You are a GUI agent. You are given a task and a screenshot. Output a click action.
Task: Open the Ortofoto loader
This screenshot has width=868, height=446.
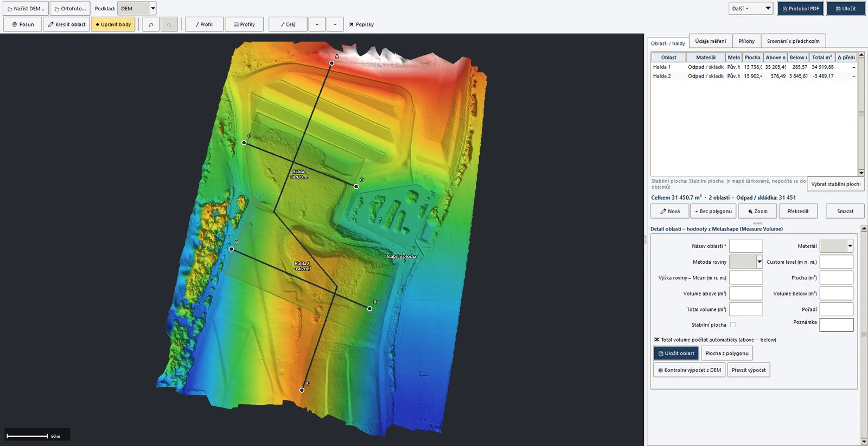point(70,9)
